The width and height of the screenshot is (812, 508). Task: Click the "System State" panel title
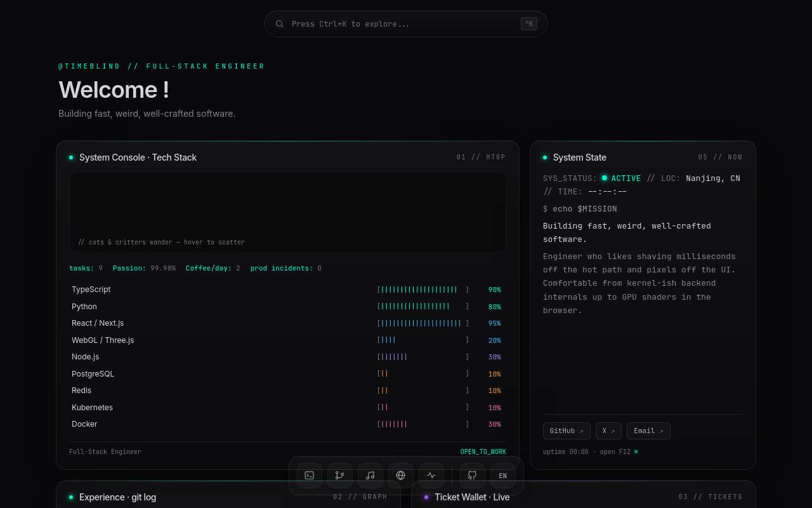pyautogui.click(x=579, y=157)
